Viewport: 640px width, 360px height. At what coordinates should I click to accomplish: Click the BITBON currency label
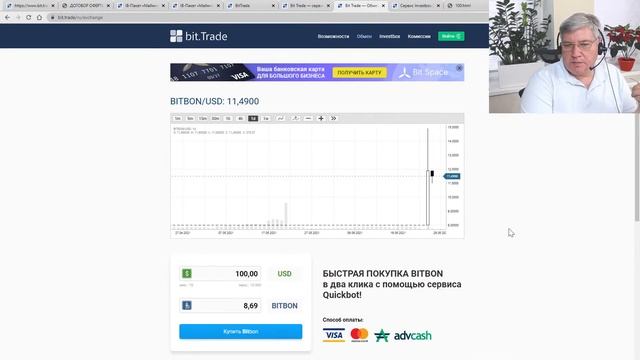(x=284, y=306)
